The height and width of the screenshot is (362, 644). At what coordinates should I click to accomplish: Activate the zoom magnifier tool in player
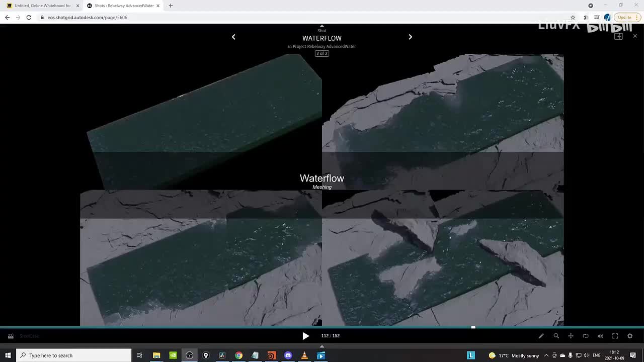(556, 336)
